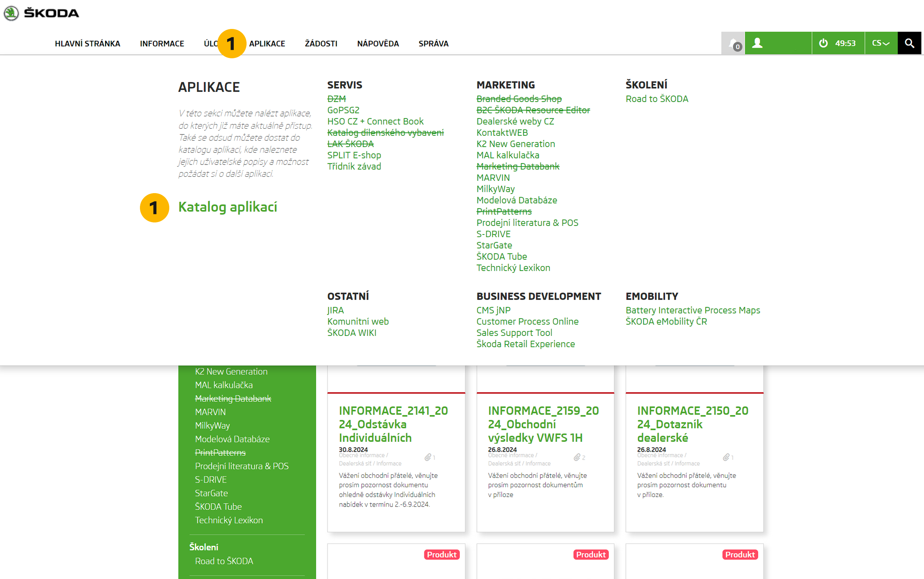Open Třídník závad link
This screenshot has width=924, height=579.
[354, 167]
